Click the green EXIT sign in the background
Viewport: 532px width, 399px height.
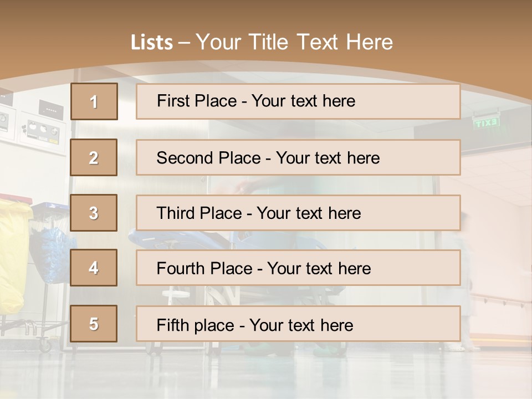(x=486, y=123)
